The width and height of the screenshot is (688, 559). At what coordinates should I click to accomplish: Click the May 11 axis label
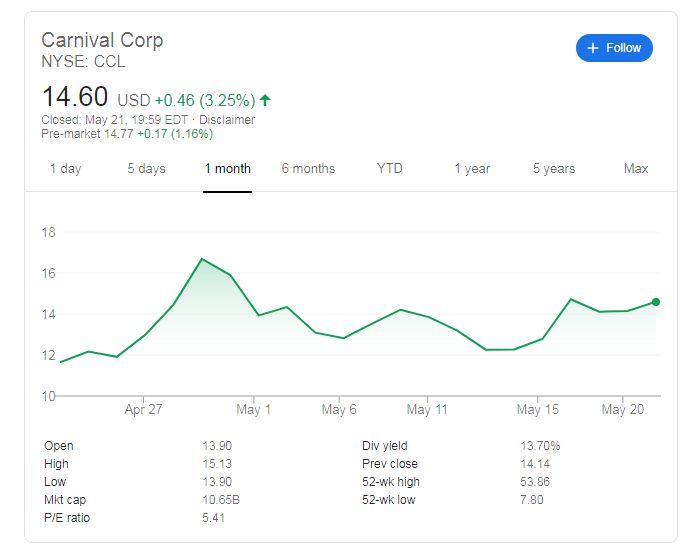427,409
